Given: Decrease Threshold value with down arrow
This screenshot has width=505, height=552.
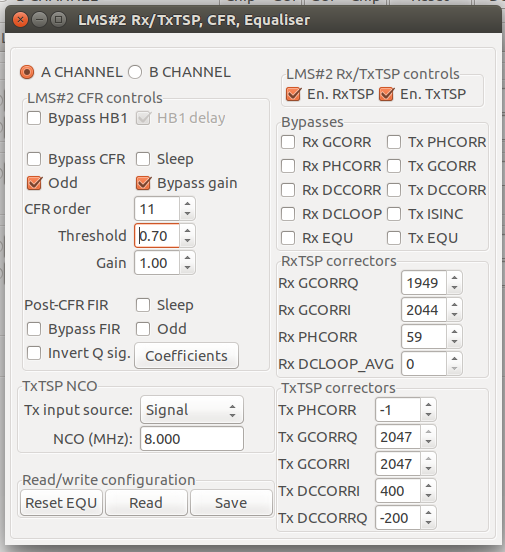Looking at the screenshot, I should pos(187,241).
